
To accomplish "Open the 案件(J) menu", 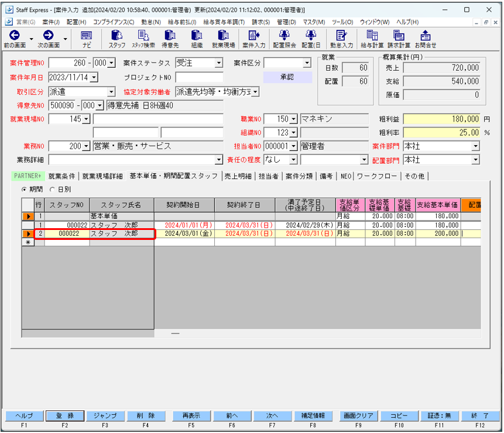I will [51, 22].
